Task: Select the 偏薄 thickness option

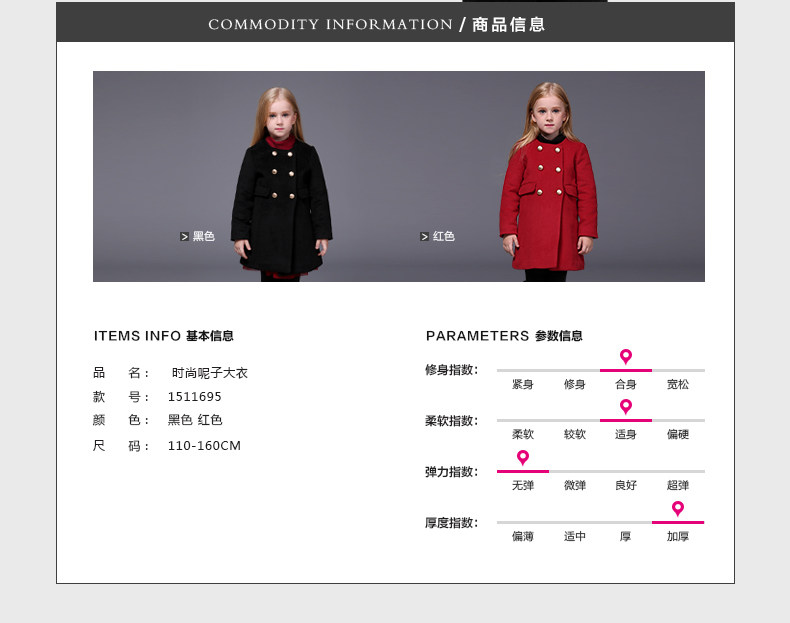Action: pyautogui.click(x=522, y=537)
